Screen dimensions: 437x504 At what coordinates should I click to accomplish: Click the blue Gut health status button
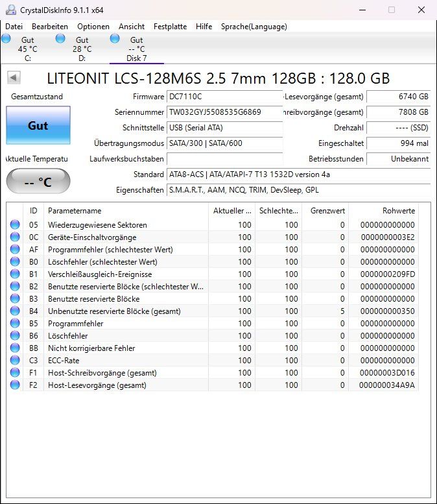point(38,125)
